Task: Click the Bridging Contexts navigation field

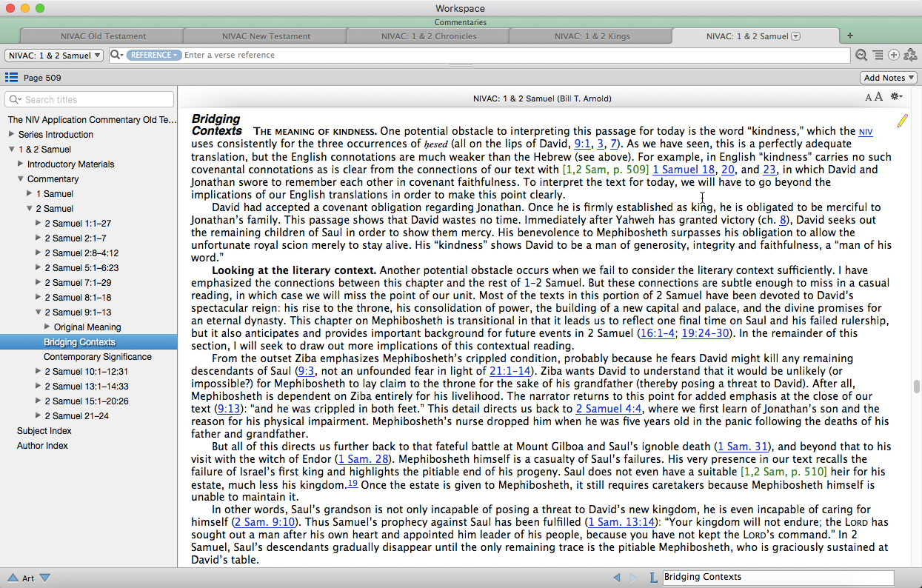Action: point(778,578)
